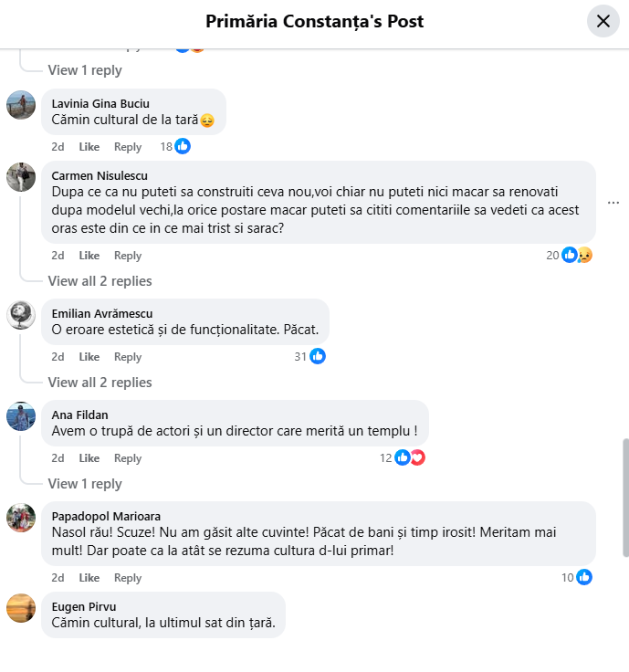Viewport: 629px width, 672px height.
Task: Open Eugen Pirvu's profile name link
Action: (84, 607)
